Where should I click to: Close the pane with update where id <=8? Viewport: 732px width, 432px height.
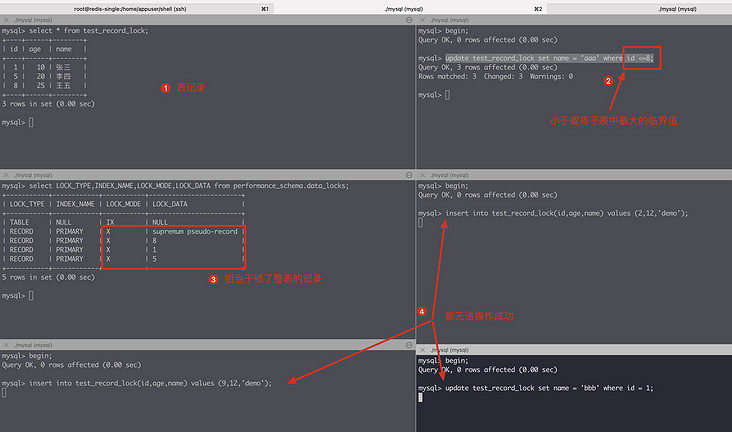pos(422,20)
